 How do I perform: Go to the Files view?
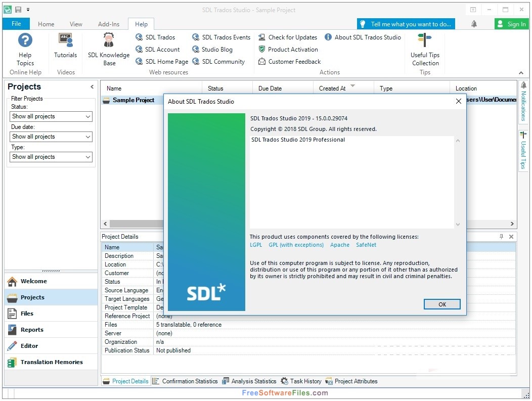click(x=51, y=314)
